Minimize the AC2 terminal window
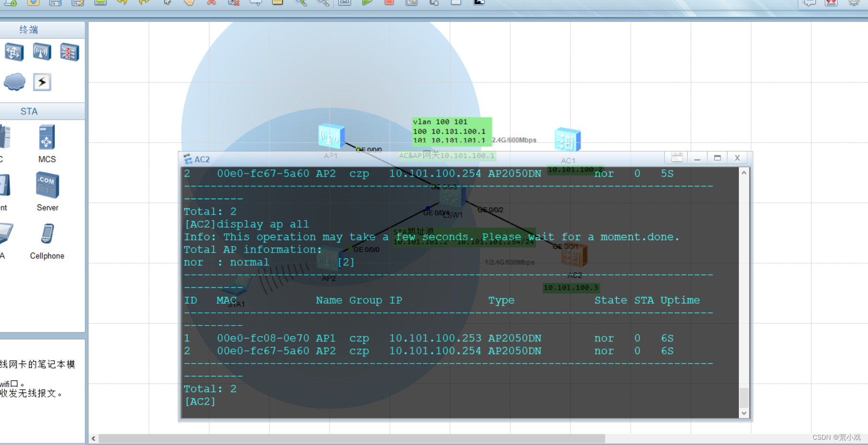 coord(697,158)
